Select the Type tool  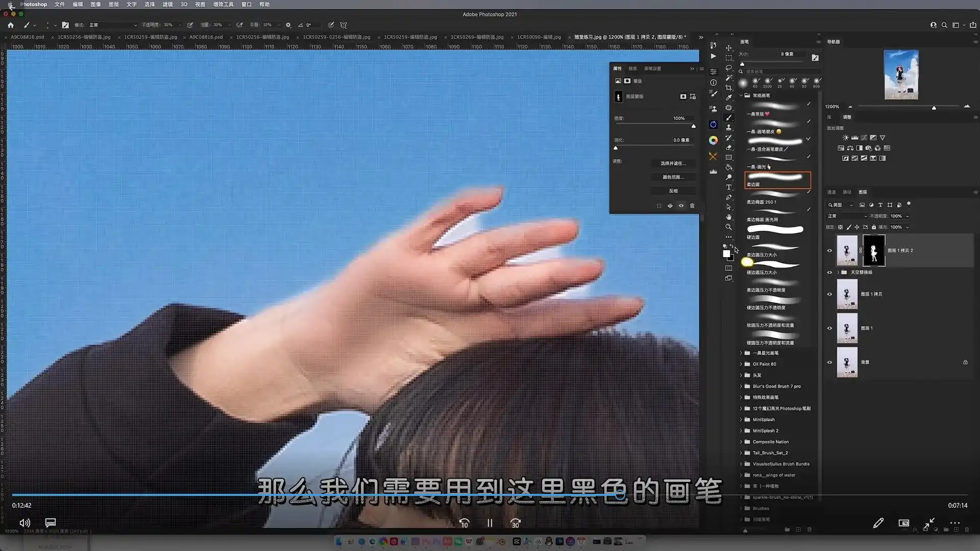(x=729, y=187)
